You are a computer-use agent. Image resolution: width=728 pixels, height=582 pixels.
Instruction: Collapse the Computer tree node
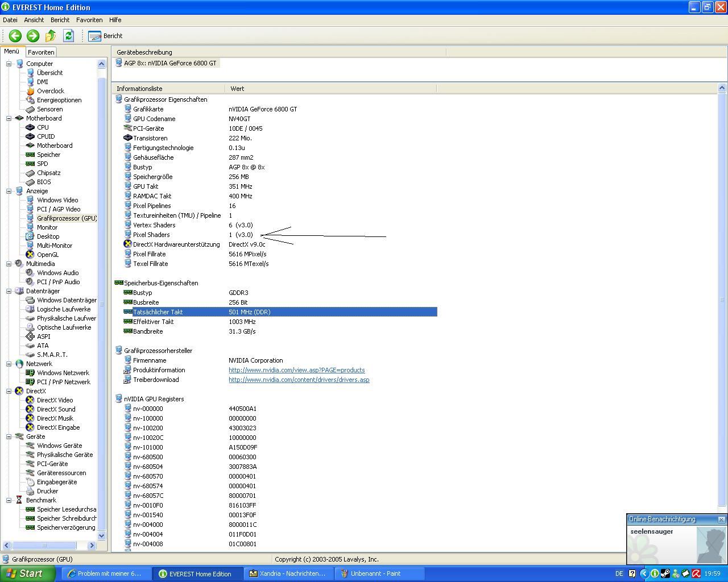coord(9,64)
